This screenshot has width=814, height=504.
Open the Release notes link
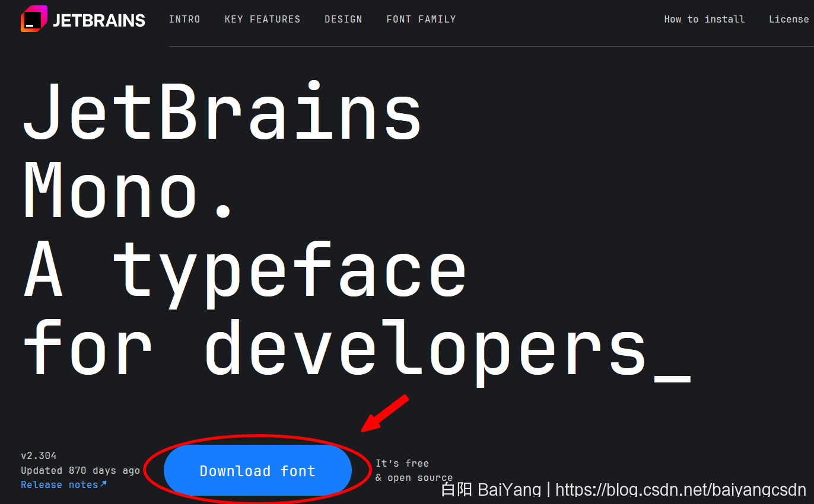tap(63, 484)
